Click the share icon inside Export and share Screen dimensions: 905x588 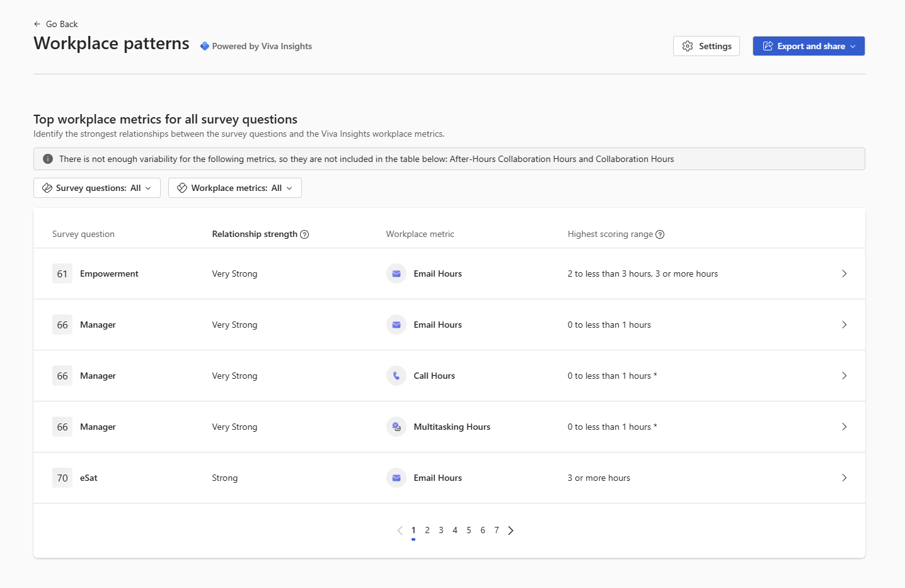tap(768, 46)
